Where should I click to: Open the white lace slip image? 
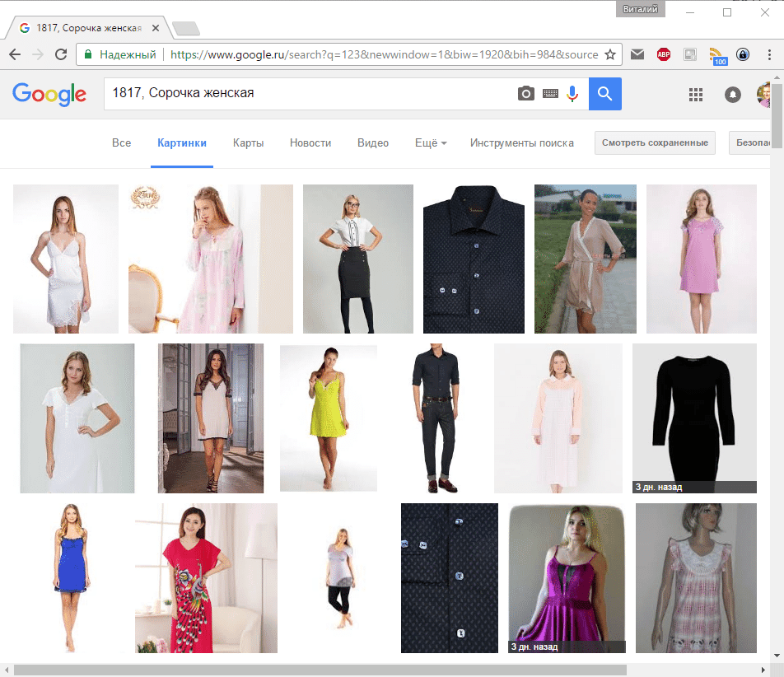coord(66,259)
